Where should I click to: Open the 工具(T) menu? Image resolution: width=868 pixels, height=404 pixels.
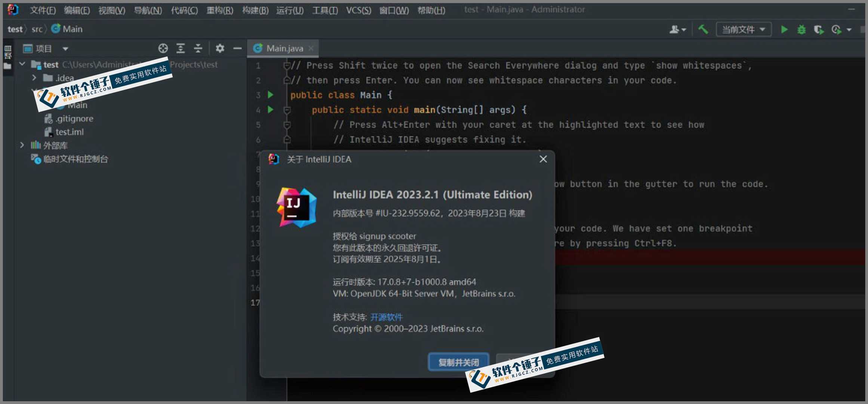pos(325,10)
